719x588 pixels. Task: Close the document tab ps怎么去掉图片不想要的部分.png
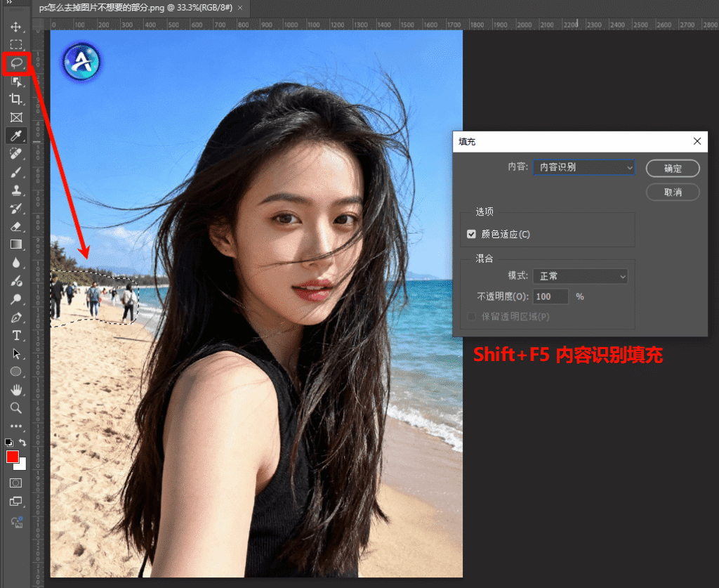240,8
